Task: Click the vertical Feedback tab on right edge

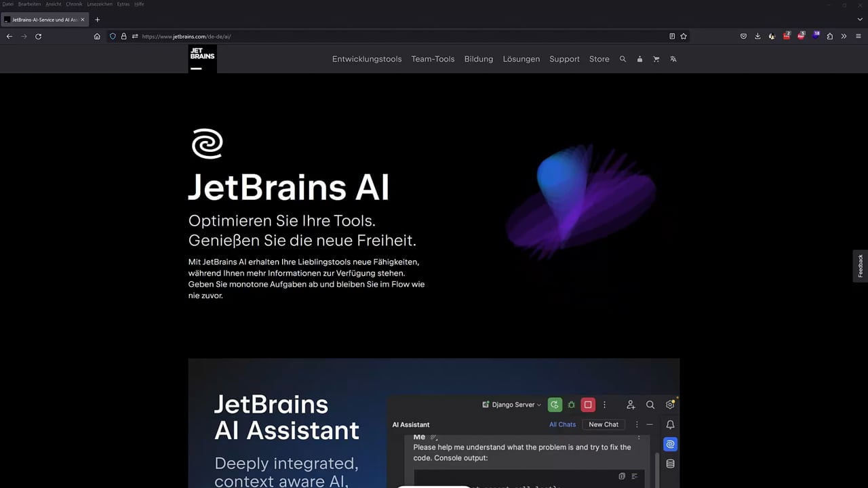Action: [861, 266]
